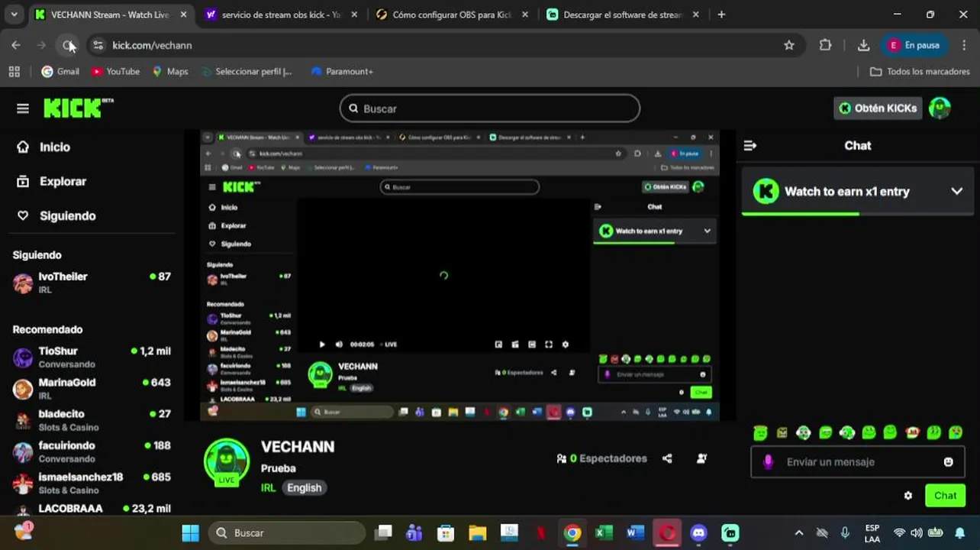Collapse the chat panel with the arrow icon
The height and width of the screenshot is (550, 980).
coord(750,145)
